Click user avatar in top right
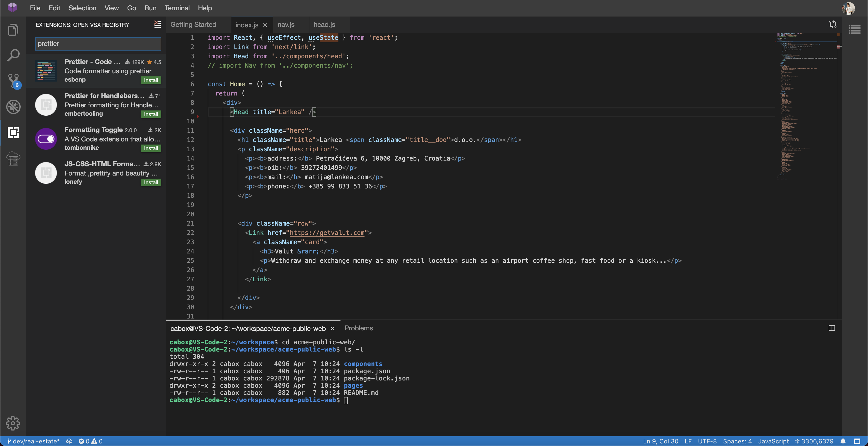Viewport: 868px width, 446px height. pyautogui.click(x=848, y=8)
